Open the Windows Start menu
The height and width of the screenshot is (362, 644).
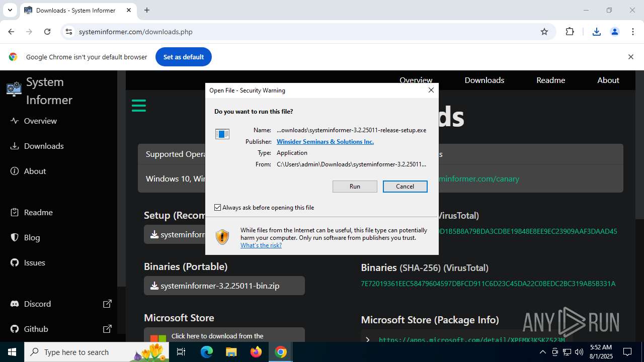point(12,352)
